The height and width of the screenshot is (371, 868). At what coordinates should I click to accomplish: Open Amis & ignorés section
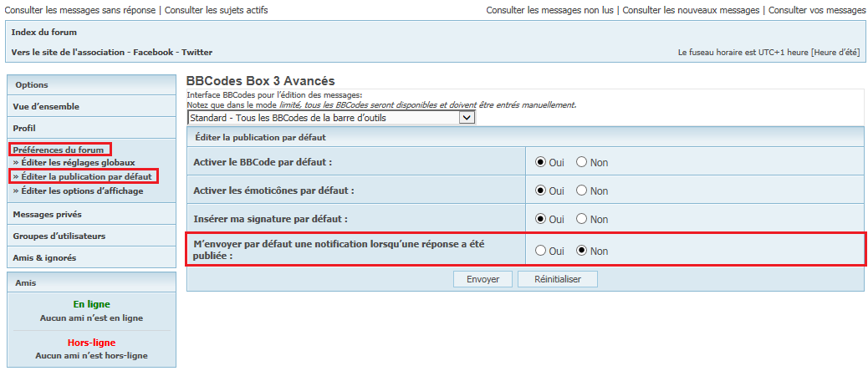(44, 258)
